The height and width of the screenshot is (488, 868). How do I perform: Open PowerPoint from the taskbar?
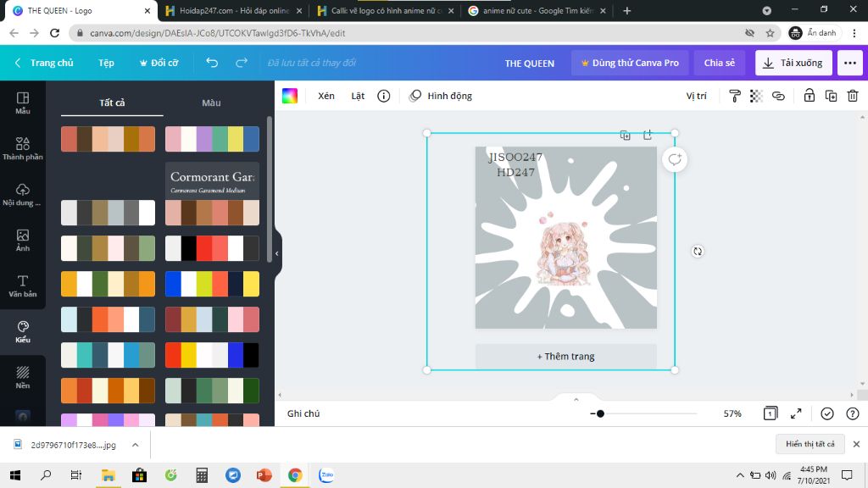point(264,474)
